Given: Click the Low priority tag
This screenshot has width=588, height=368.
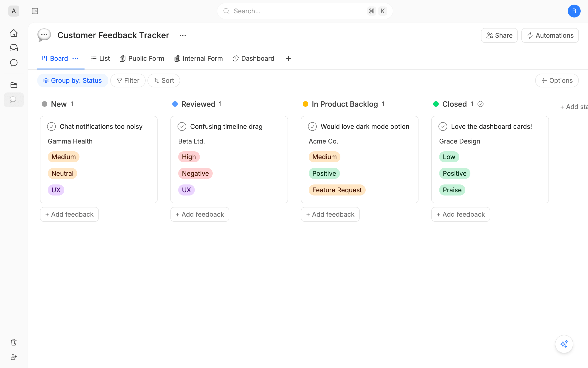Looking at the screenshot, I should [449, 157].
